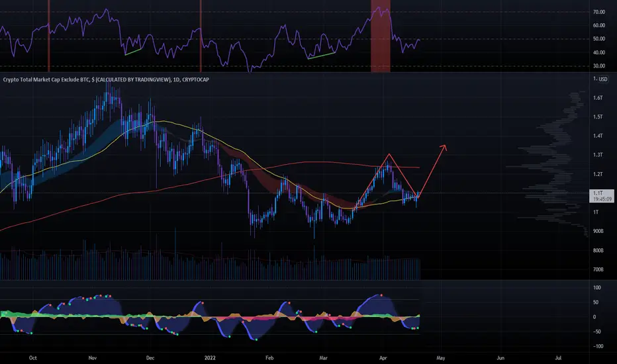The image size is (617, 364).
Task: Click the 50.00 level on RSI scale
Action: click(599, 38)
